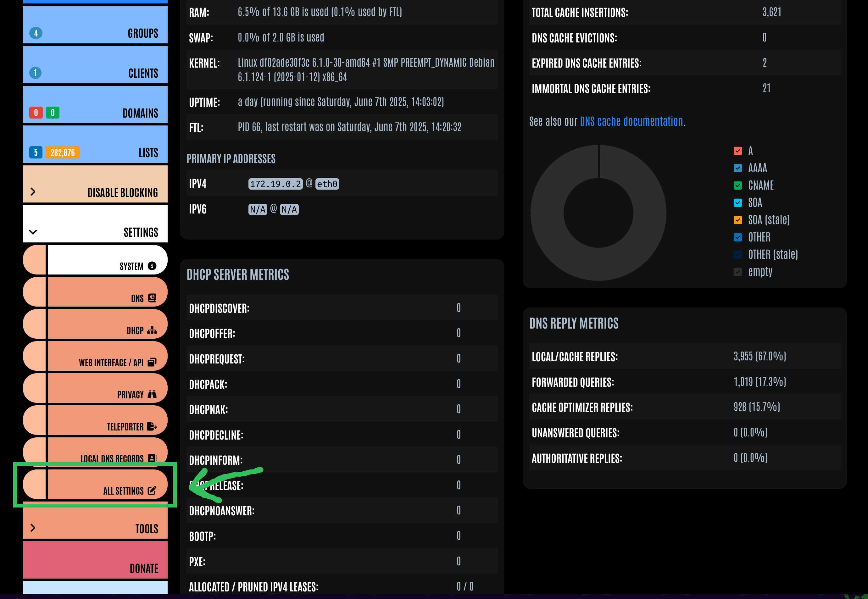Viewport: 868px width, 599px height.
Task: Open the Privacy settings item
Action: point(95,388)
